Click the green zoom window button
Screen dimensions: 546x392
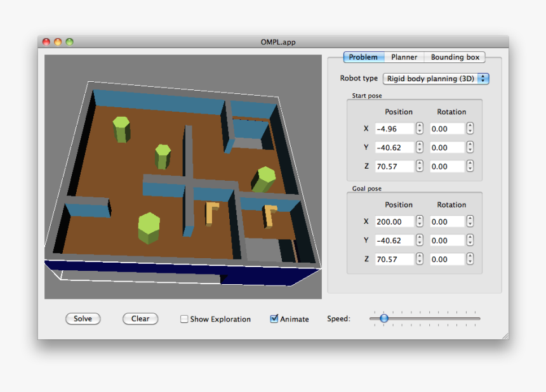coord(70,42)
